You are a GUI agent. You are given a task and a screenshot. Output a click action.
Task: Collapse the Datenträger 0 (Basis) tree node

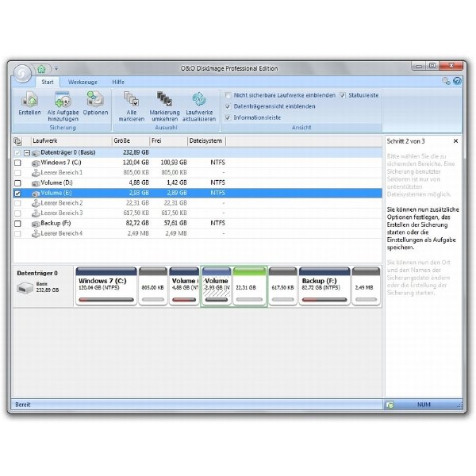27,152
